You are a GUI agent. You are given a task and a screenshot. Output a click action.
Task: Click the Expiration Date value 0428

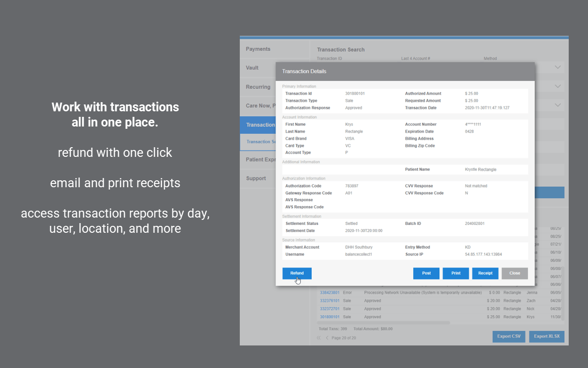[x=469, y=132]
